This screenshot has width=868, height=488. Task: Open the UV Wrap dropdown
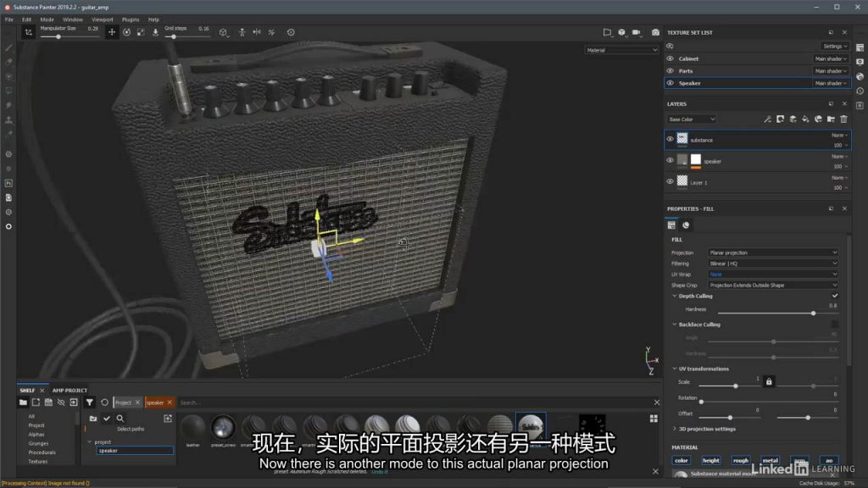(x=773, y=274)
